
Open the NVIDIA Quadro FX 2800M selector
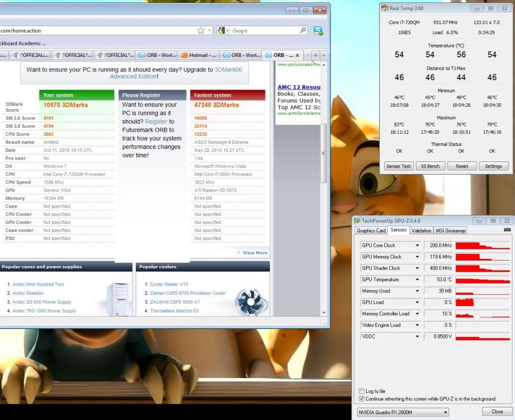pos(403,412)
